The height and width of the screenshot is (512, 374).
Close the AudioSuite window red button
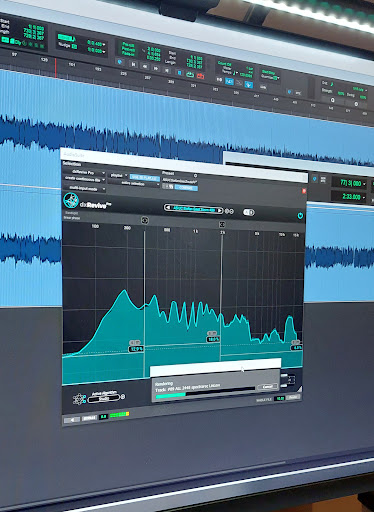[304, 191]
